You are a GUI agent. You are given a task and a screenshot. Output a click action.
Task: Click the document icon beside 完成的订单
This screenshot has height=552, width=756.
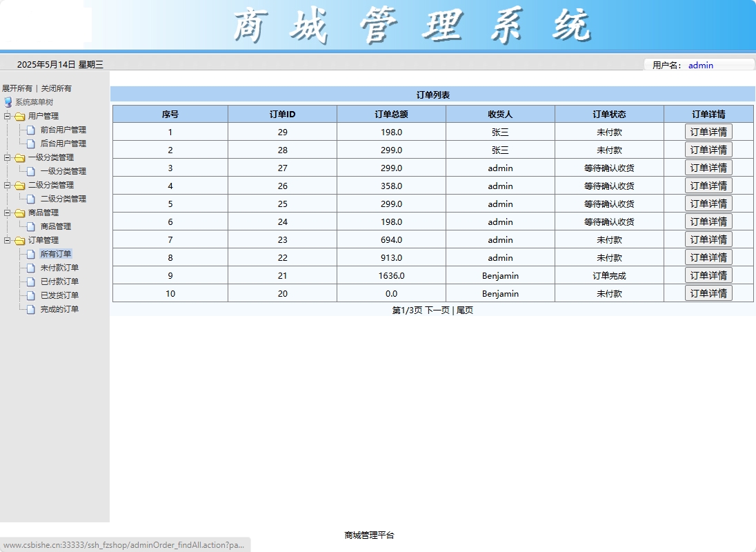[31, 308]
